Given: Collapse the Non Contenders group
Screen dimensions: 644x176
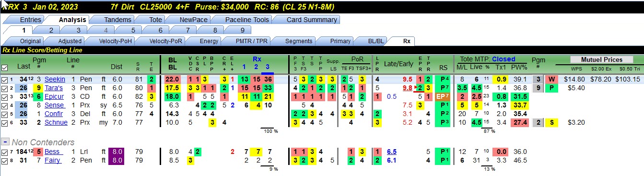Looking at the screenshot, I should pos(5,142).
